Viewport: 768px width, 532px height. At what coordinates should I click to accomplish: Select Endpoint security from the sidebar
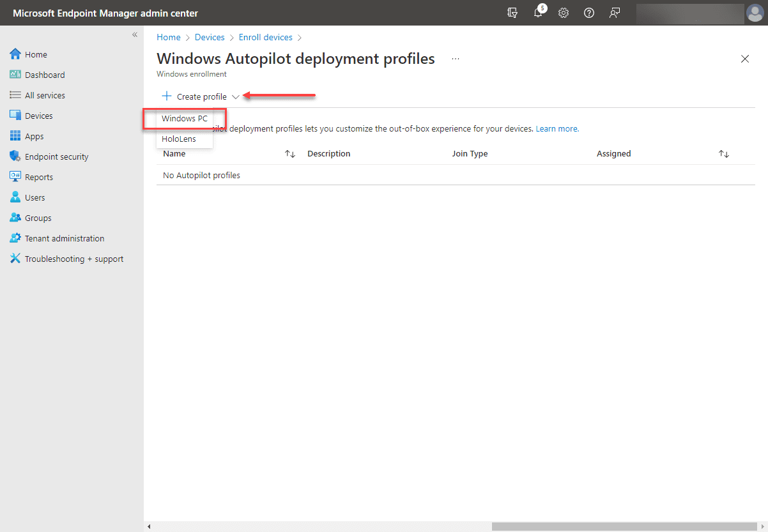56,156
